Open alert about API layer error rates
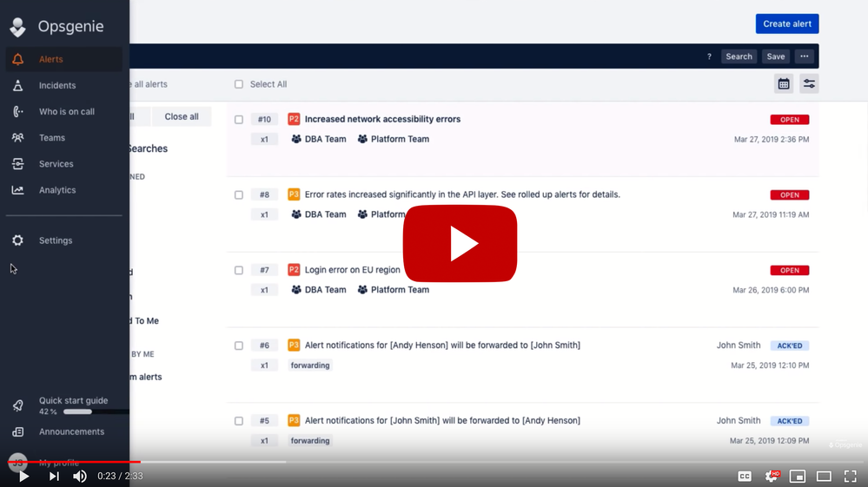 point(462,194)
